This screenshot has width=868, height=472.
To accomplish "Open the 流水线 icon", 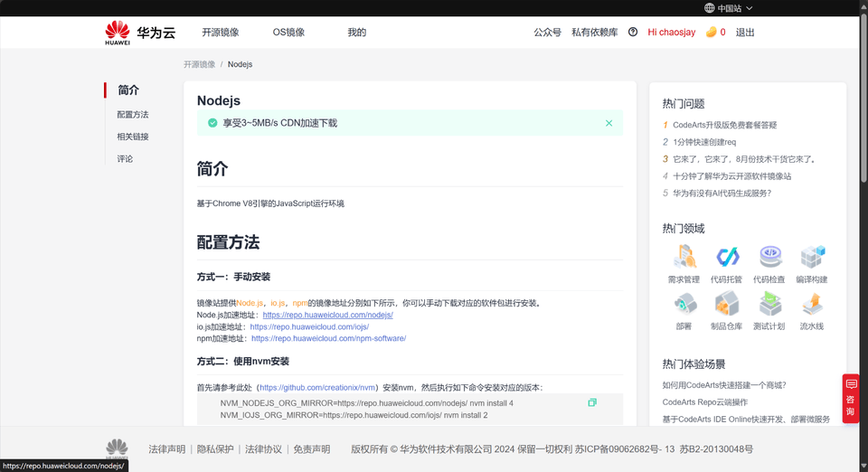I will (x=812, y=303).
